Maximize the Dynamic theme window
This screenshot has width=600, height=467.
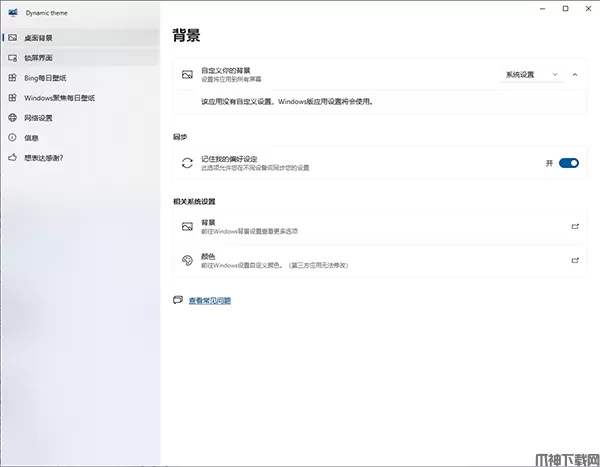[565, 8]
